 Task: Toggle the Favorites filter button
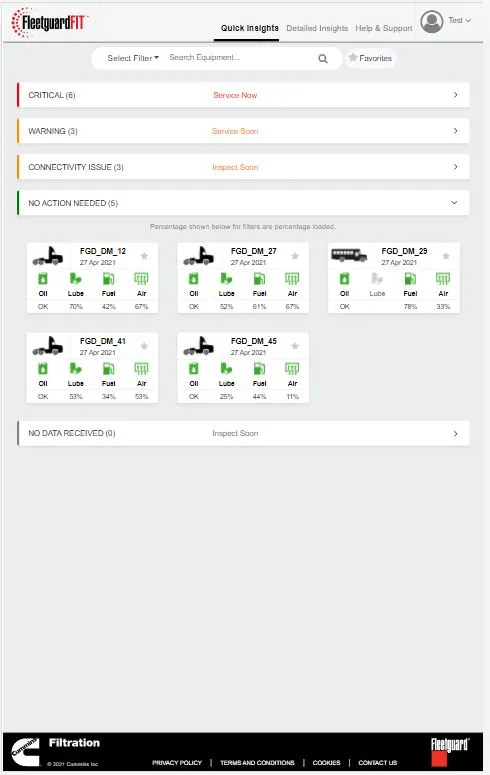tap(370, 58)
